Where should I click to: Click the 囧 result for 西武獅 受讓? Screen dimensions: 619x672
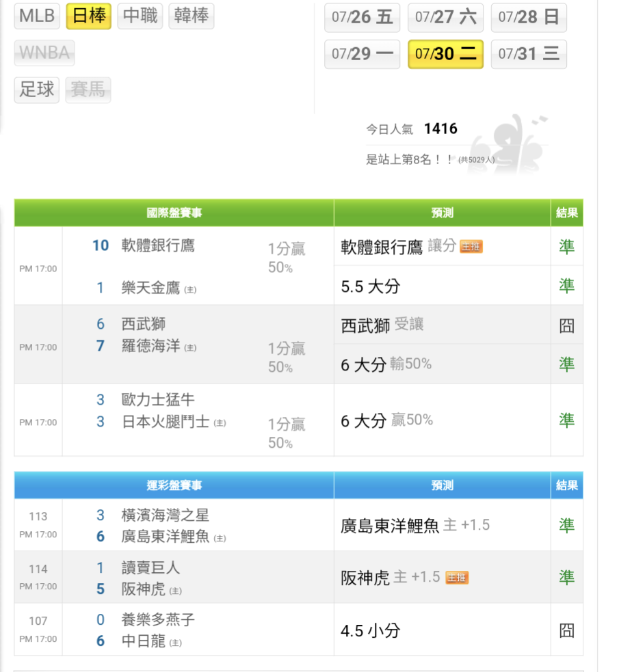pos(567,326)
